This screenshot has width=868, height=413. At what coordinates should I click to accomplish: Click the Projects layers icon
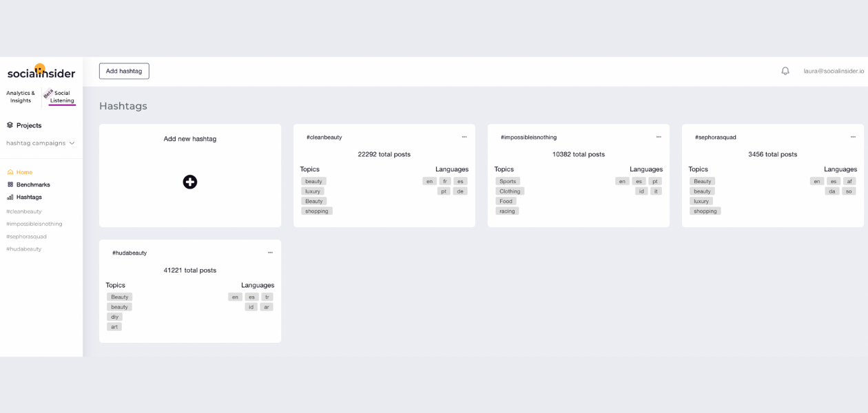[10, 125]
